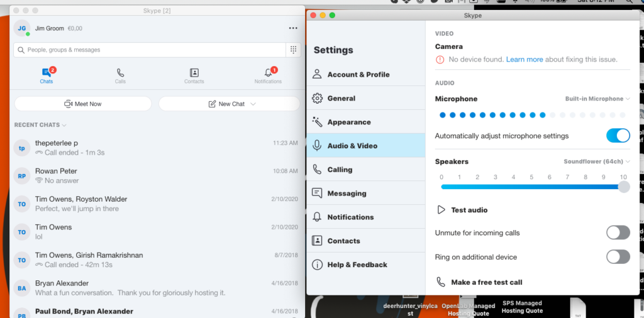
Task: Open General settings section
Action: pos(366,98)
